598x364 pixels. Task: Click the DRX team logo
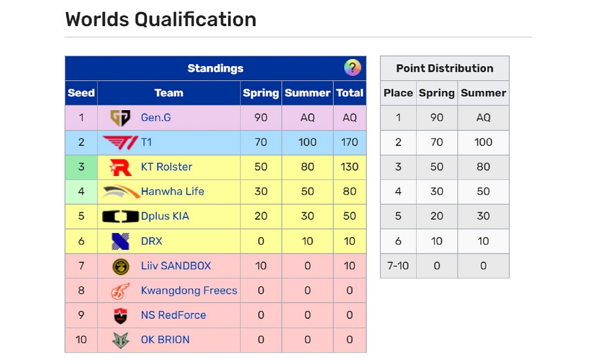click(121, 241)
